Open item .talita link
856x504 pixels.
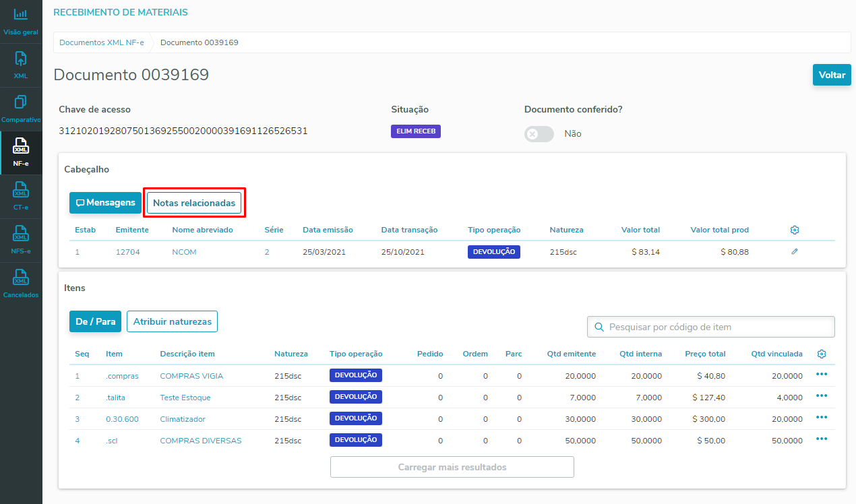click(116, 398)
